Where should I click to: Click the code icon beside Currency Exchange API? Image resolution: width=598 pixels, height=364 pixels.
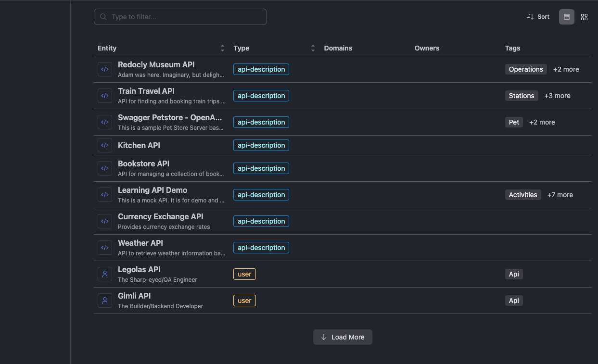[x=105, y=221]
